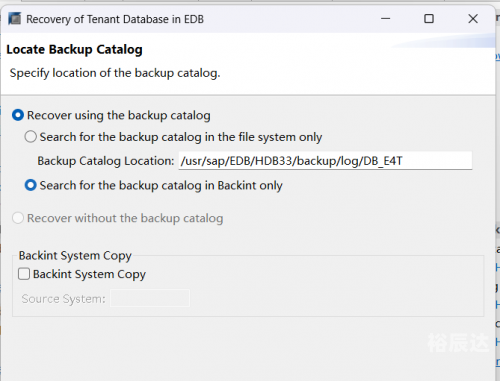Minimize the Recovery of Tenant Database window

pos(385,19)
